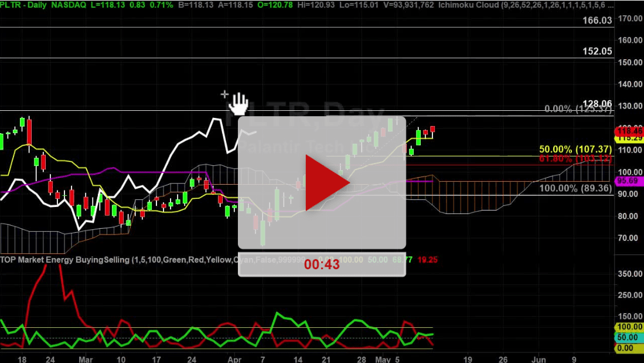Click the 19 date axis label

tap(468, 359)
